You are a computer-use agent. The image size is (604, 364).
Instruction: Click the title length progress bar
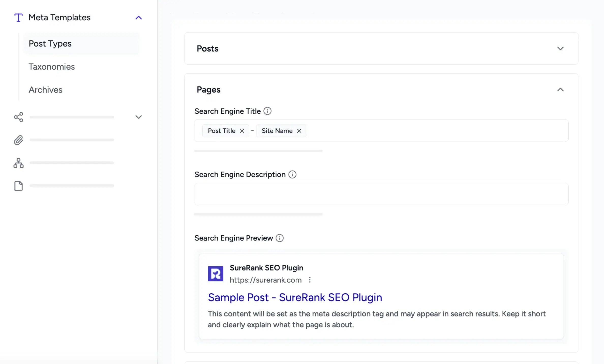pyautogui.click(x=258, y=151)
